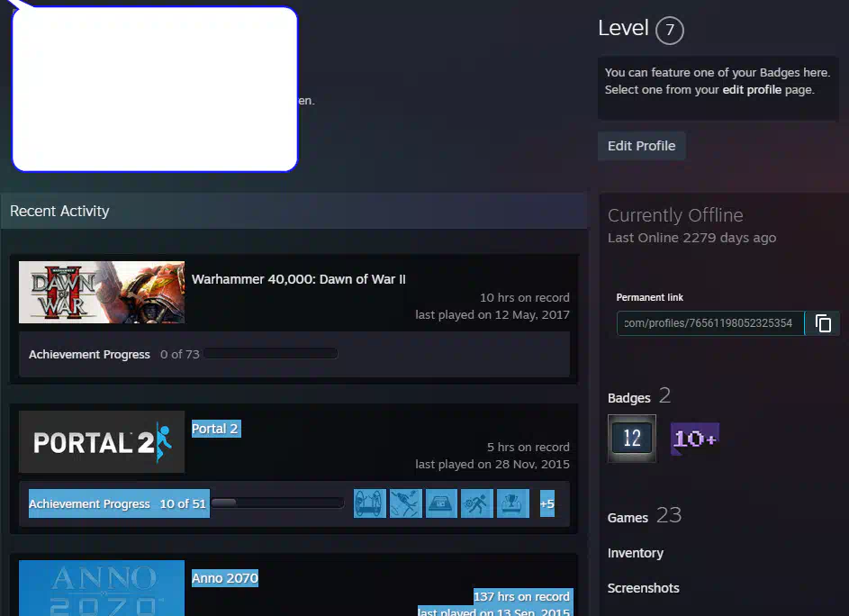Show the +5 more Portal 2 achievements
Image resolution: width=849 pixels, height=616 pixels.
[x=546, y=503]
